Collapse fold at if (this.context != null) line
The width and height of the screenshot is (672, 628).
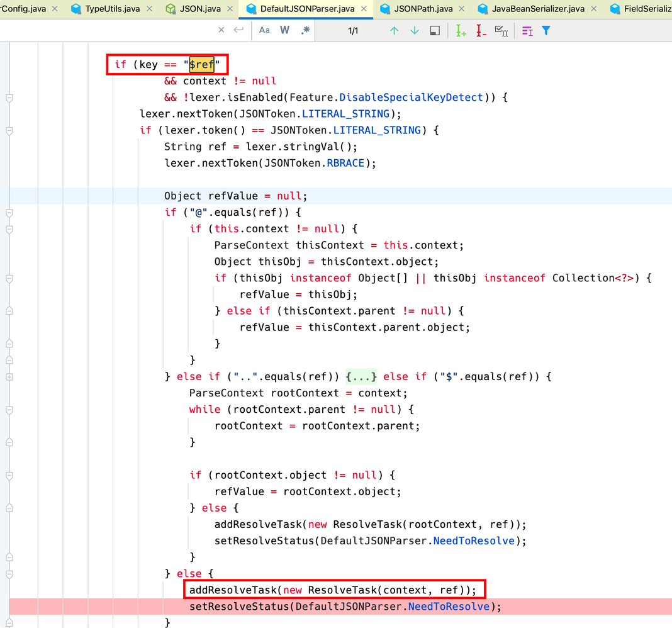(9, 229)
